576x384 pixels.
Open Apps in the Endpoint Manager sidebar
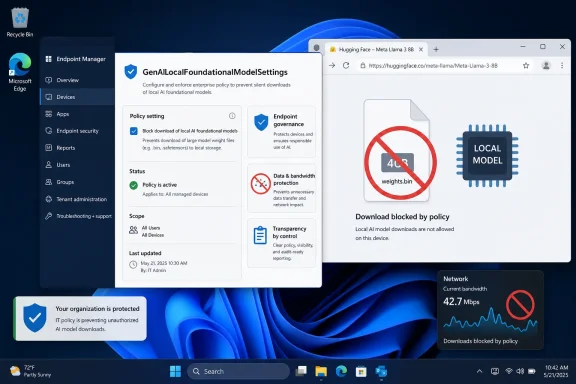(77, 114)
